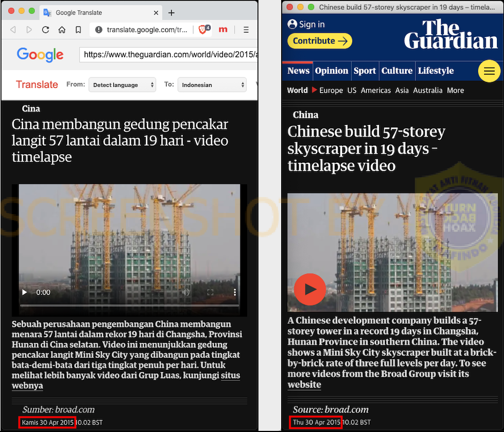Select World in Guardian subnav

tap(297, 90)
